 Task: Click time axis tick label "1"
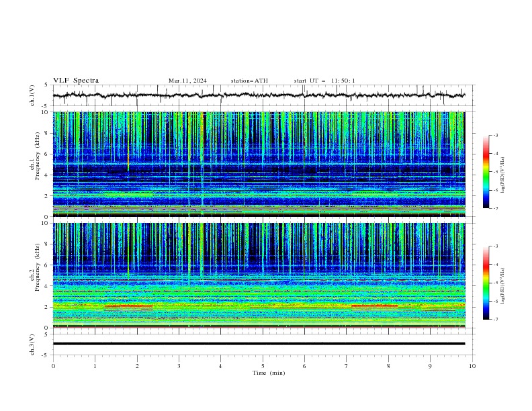coord(95,366)
